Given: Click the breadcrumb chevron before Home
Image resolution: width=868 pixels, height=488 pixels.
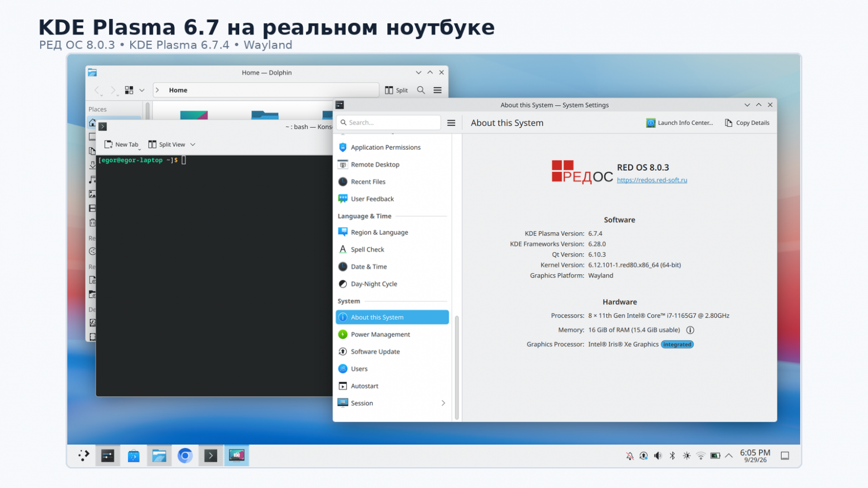Looking at the screenshot, I should pos(157,90).
